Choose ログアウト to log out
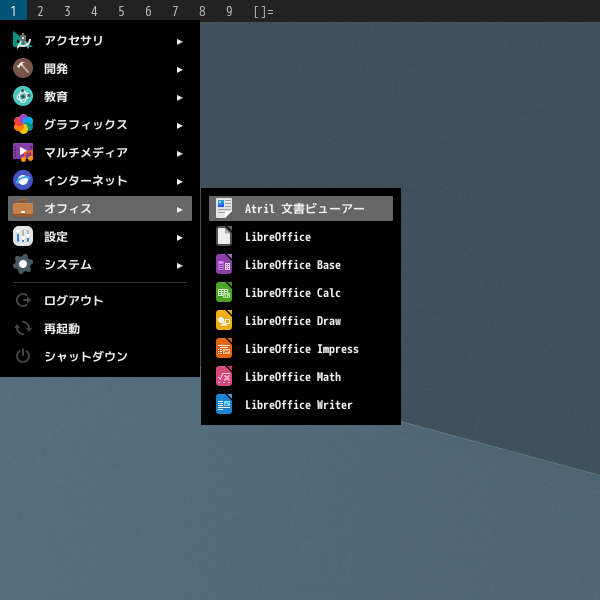 tap(100, 300)
